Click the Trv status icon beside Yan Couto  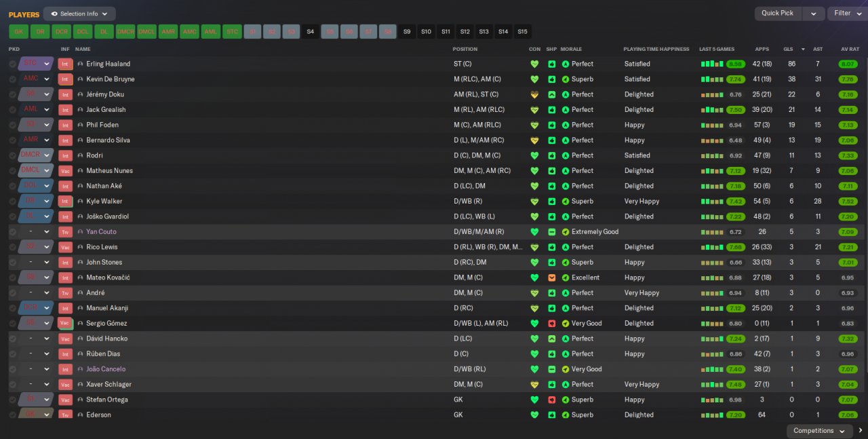65,232
